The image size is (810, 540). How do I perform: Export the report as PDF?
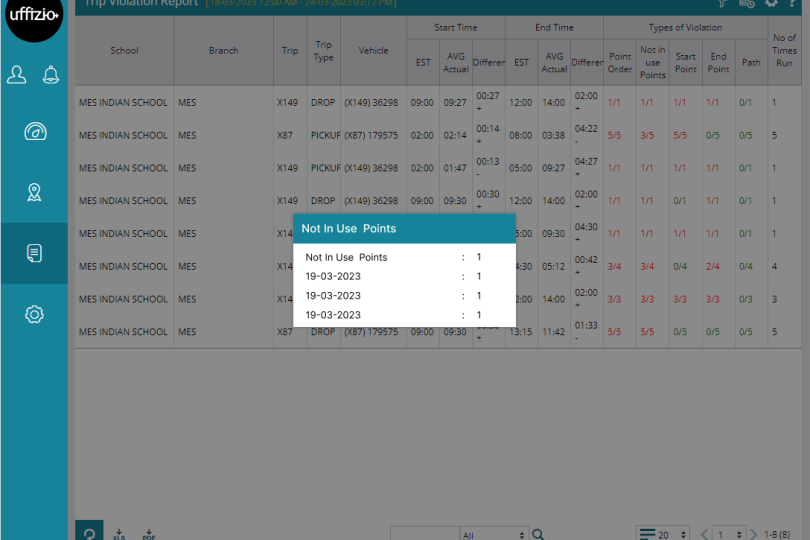coord(148,534)
